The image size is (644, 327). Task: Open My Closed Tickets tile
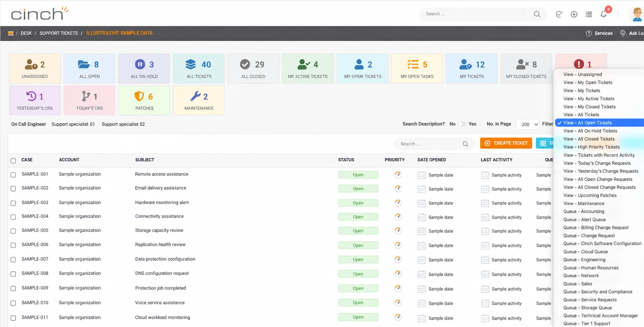(526, 68)
